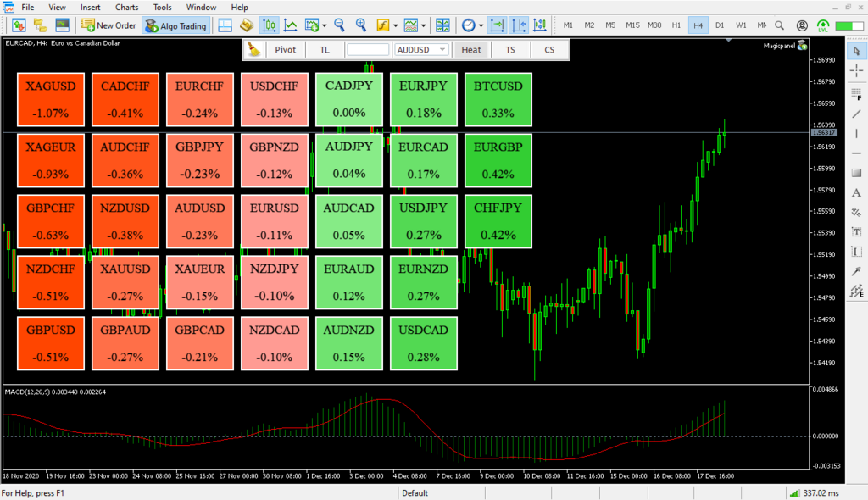
Task: Select the Fibonacci retracement tool
Action: pyautogui.click(x=856, y=93)
